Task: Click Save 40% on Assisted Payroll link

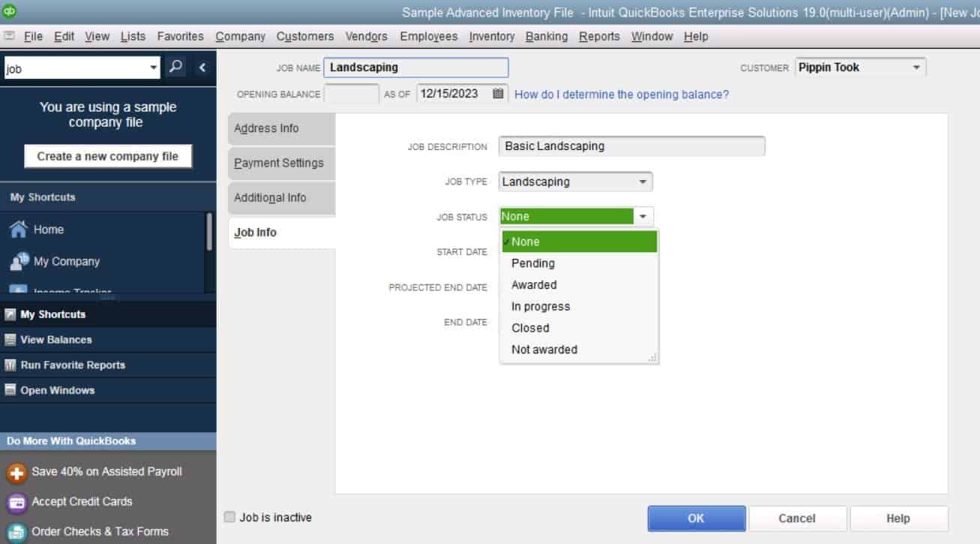Action: [107, 472]
